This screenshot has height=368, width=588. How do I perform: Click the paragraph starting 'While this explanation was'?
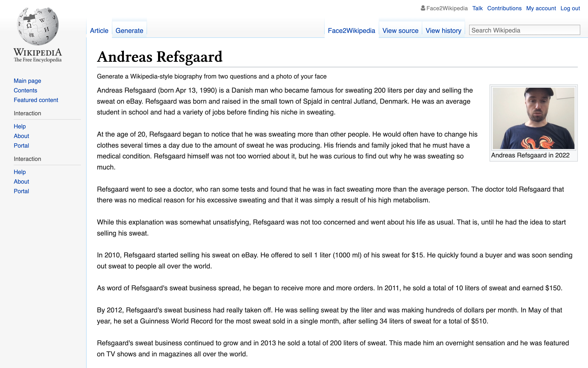[x=331, y=228]
